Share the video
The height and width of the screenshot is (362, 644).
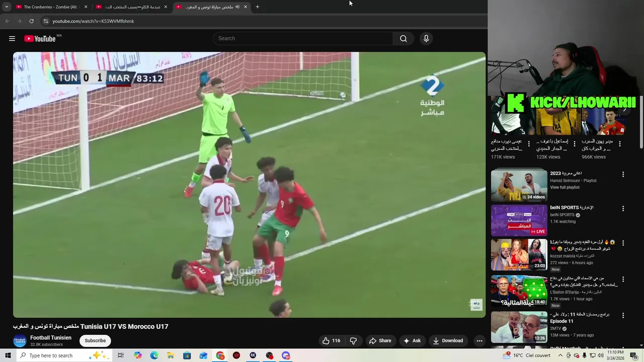point(380,341)
